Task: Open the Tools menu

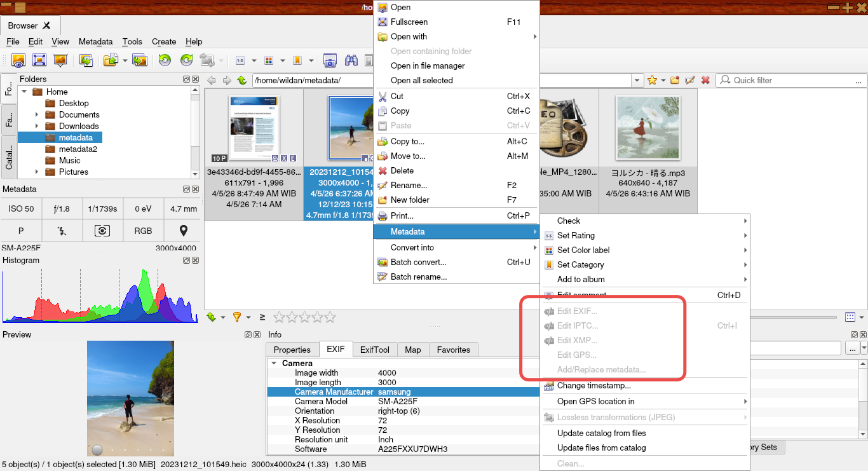Action: pyautogui.click(x=132, y=42)
